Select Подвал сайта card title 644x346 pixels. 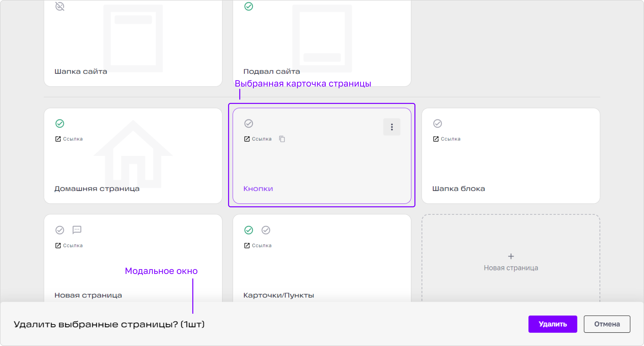coord(272,72)
